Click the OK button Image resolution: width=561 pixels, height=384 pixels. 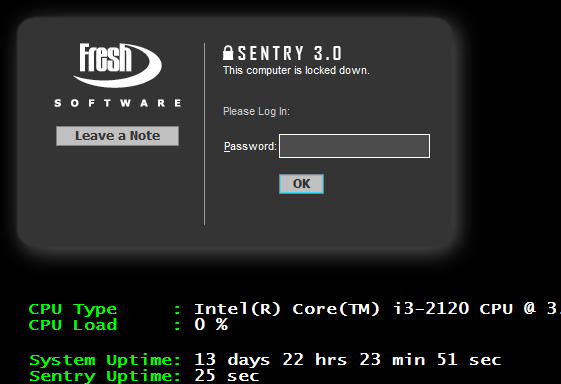pos(301,184)
